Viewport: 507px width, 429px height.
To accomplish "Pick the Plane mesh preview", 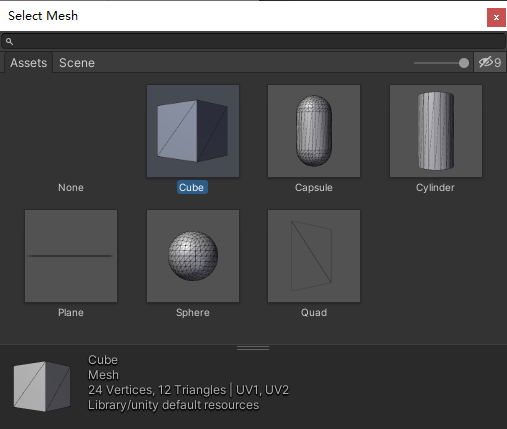I will [x=71, y=256].
